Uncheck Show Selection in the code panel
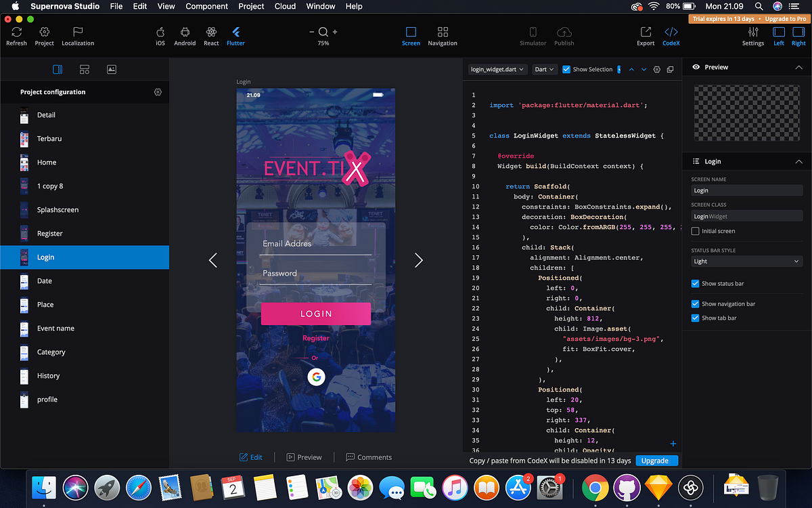 pos(566,68)
